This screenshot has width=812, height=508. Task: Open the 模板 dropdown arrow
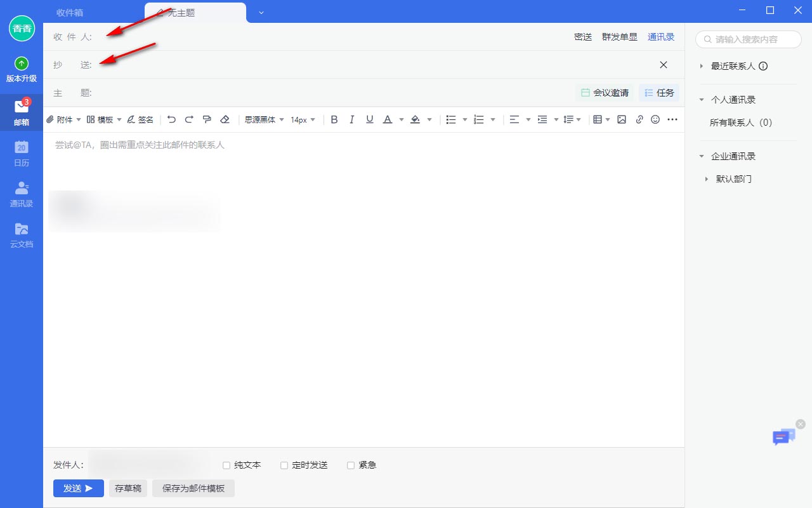[x=119, y=119]
